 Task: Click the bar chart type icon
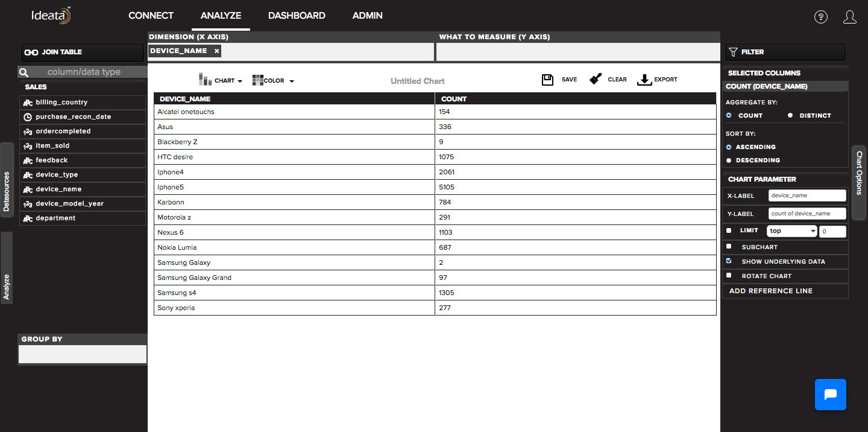click(205, 80)
